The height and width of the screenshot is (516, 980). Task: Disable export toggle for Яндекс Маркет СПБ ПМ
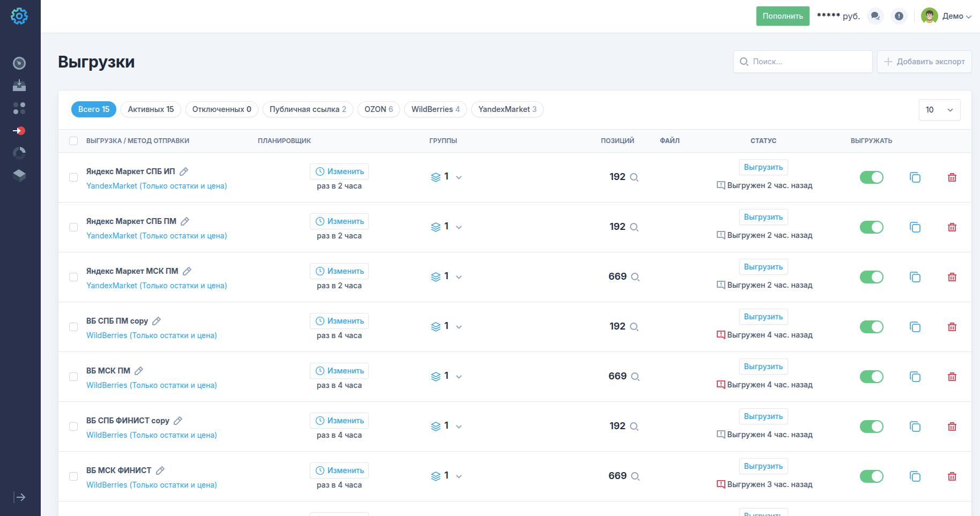872,227
